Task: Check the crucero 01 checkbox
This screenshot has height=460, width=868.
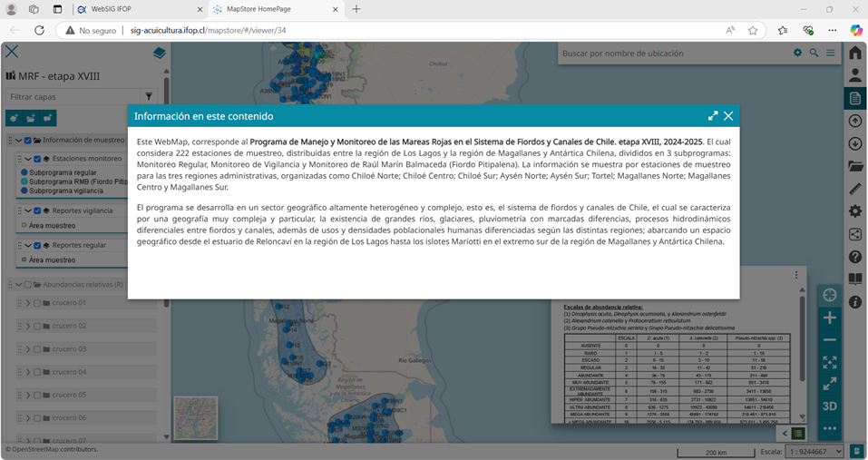Action: point(37,303)
